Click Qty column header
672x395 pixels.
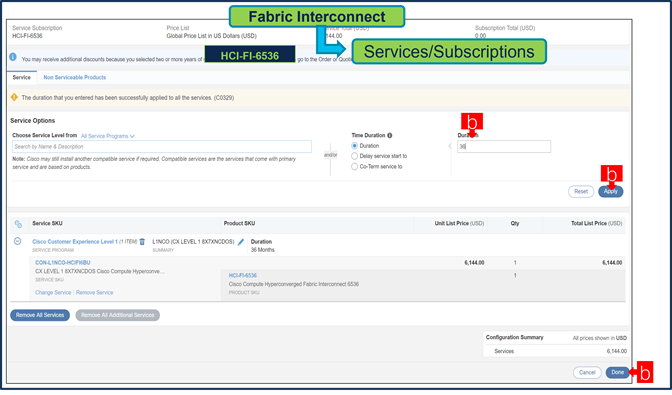tap(515, 224)
